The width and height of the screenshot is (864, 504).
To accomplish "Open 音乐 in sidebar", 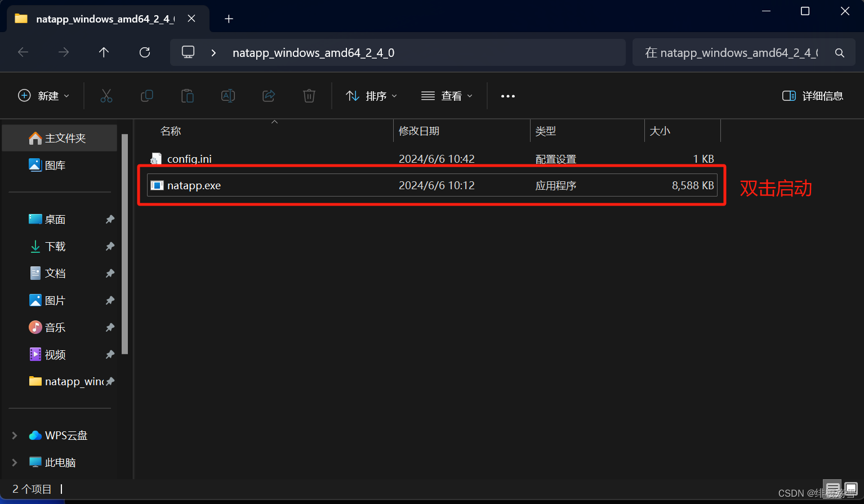I will point(55,327).
